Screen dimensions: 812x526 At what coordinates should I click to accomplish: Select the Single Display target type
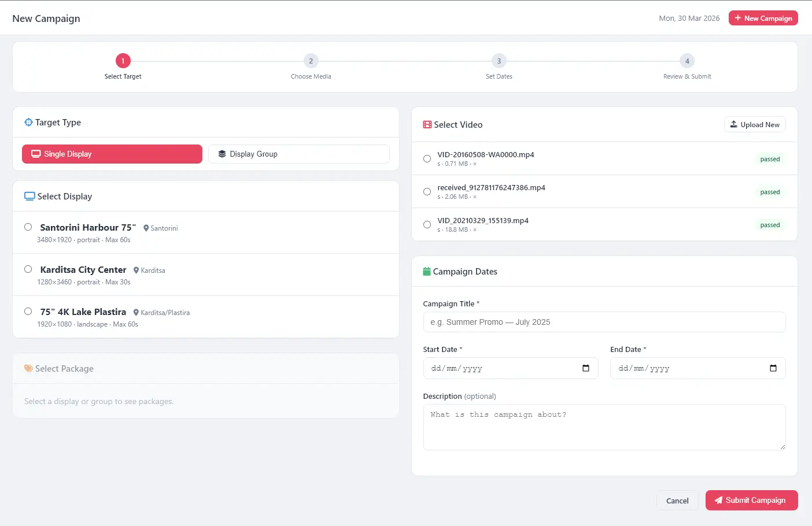coord(112,154)
